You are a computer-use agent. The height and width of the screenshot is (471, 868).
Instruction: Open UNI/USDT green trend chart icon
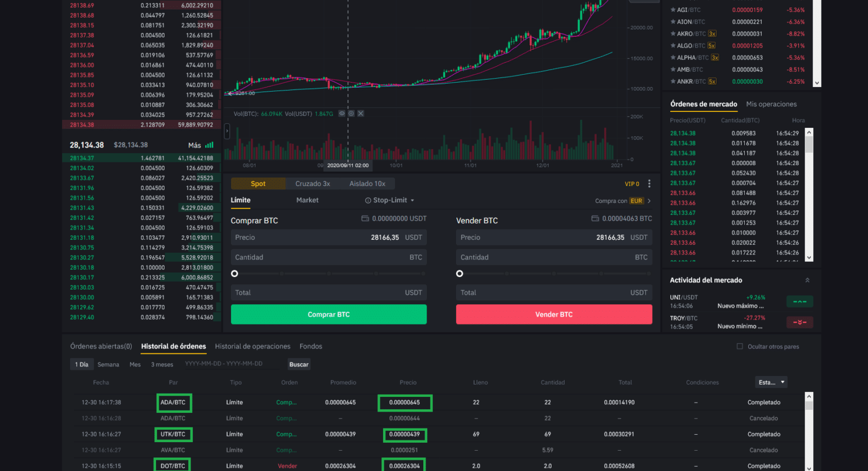(x=800, y=301)
